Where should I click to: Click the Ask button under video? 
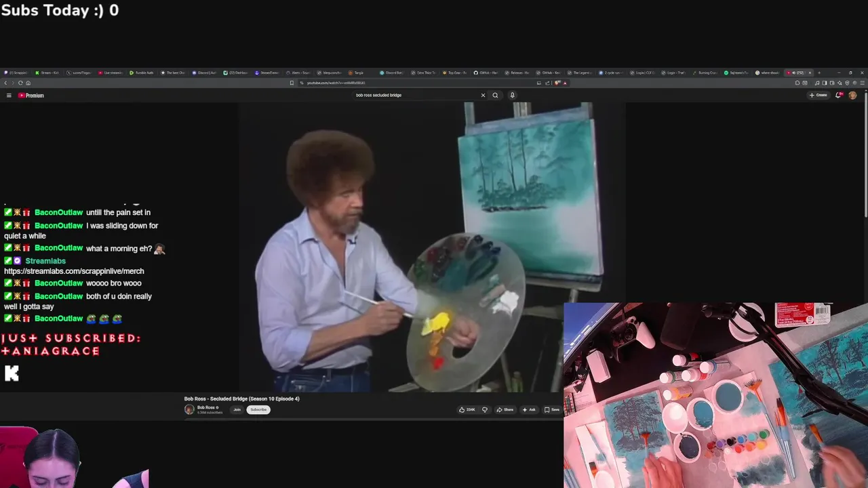pyautogui.click(x=529, y=409)
